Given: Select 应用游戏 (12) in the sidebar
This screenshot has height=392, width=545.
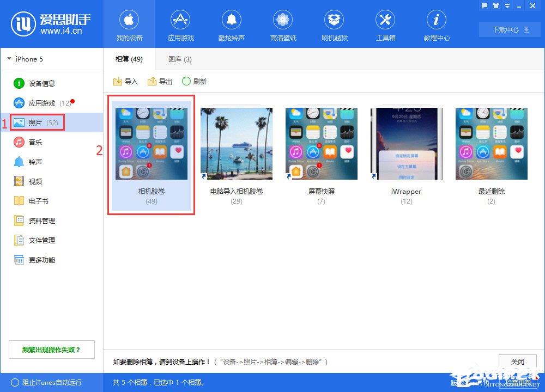Looking at the screenshot, I should point(44,103).
